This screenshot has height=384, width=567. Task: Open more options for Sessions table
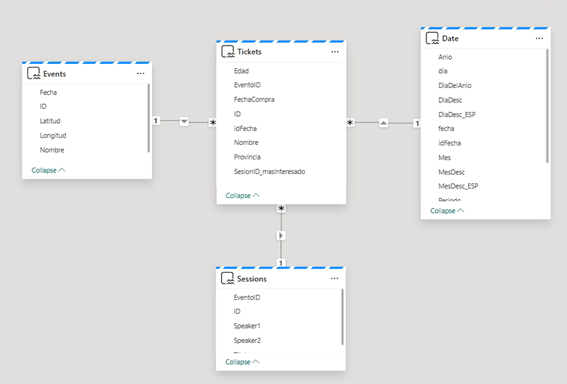click(x=334, y=278)
